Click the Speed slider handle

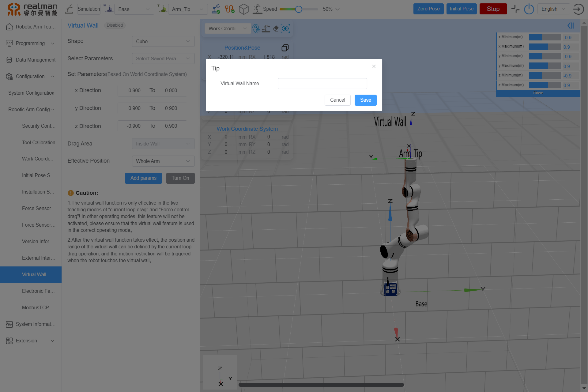click(x=299, y=9)
